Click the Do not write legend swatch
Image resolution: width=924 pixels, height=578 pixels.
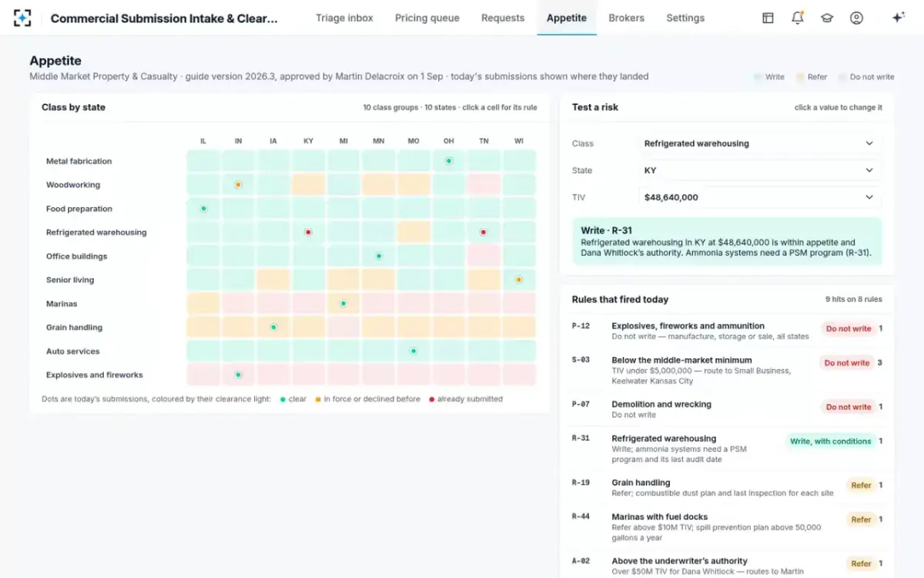pos(843,77)
